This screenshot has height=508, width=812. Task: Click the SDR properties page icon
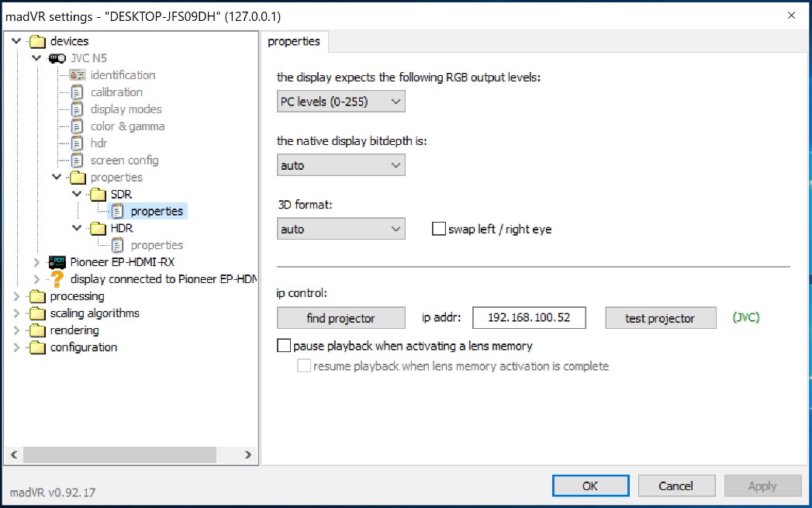point(118,211)
